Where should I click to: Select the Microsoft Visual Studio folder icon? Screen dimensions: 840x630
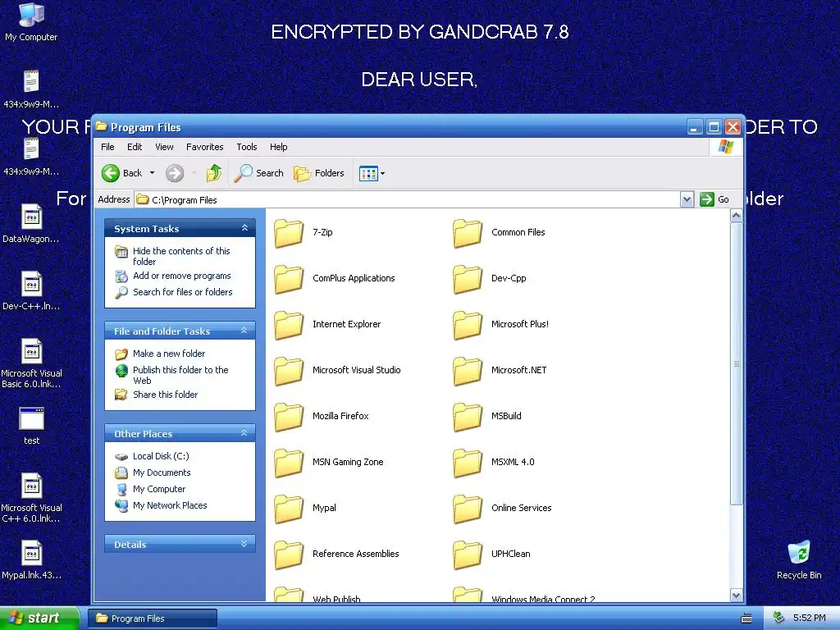click(x=289, y=371)
